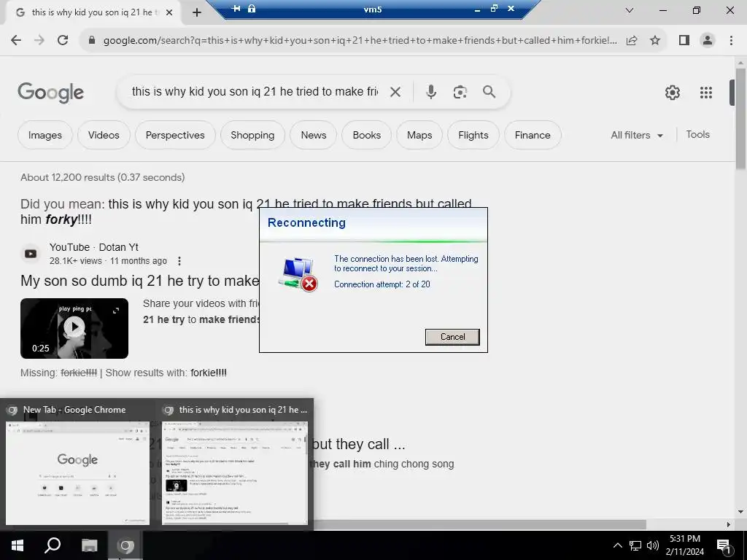Image resolution: width=747 pixels, height=560 pixels.
Task: Open Chrome side panel icon
Action: (684, 41)
